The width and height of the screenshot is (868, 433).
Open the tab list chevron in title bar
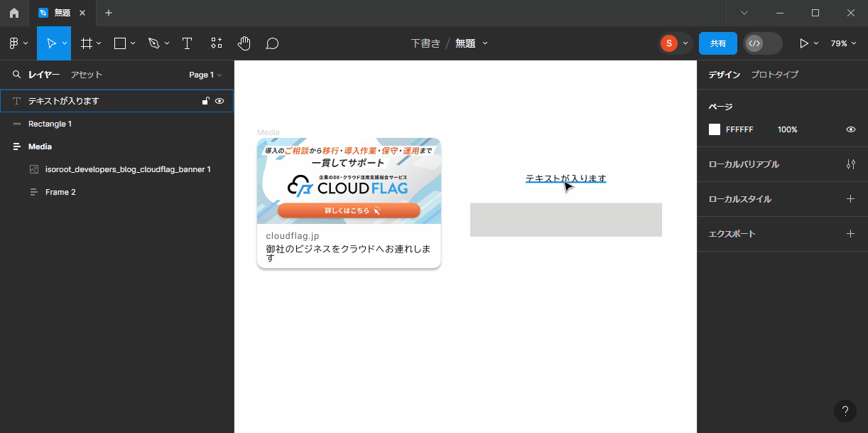744,13
